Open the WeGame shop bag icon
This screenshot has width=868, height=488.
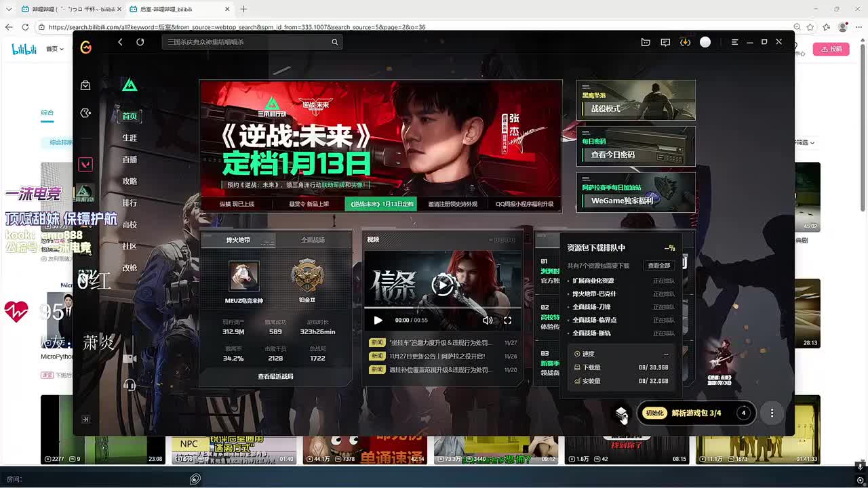85,85
